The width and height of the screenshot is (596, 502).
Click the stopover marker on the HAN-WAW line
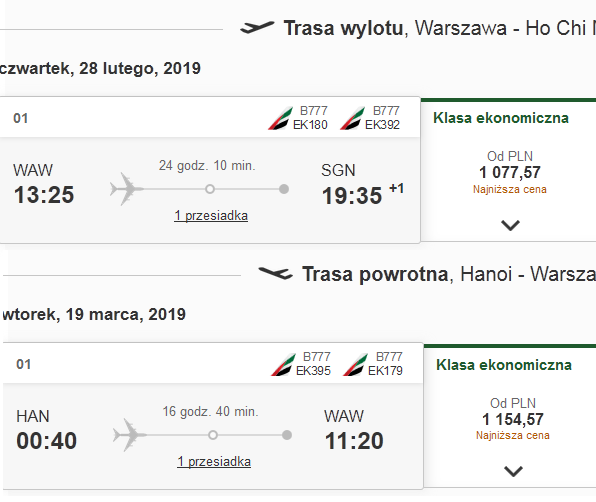213,435
